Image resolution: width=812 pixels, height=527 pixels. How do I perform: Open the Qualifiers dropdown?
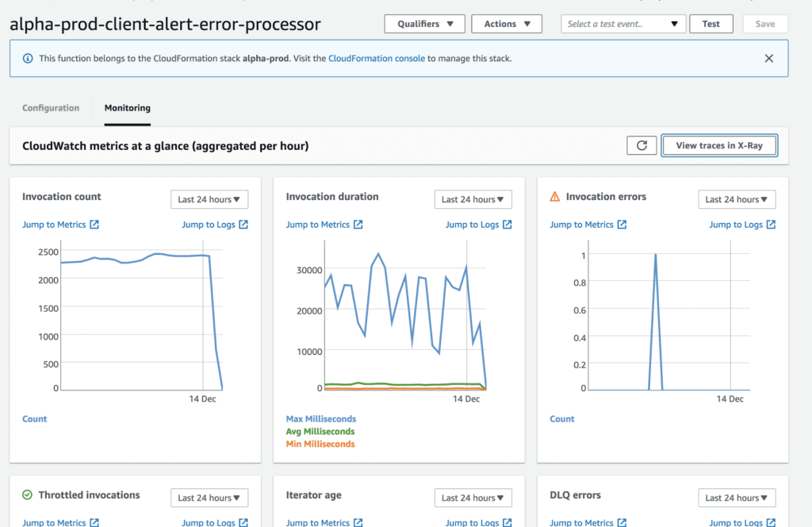(x=424, y=24)
